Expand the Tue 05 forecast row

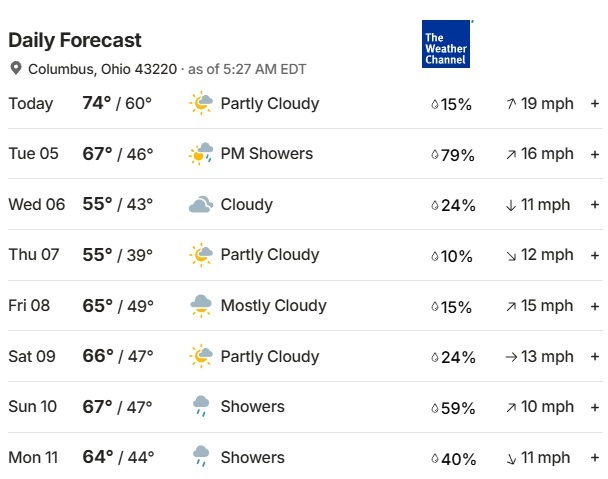(595, 154)
